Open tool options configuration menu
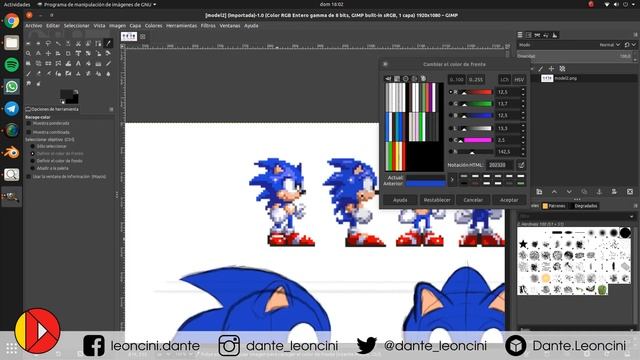 [x=111, y=109]
